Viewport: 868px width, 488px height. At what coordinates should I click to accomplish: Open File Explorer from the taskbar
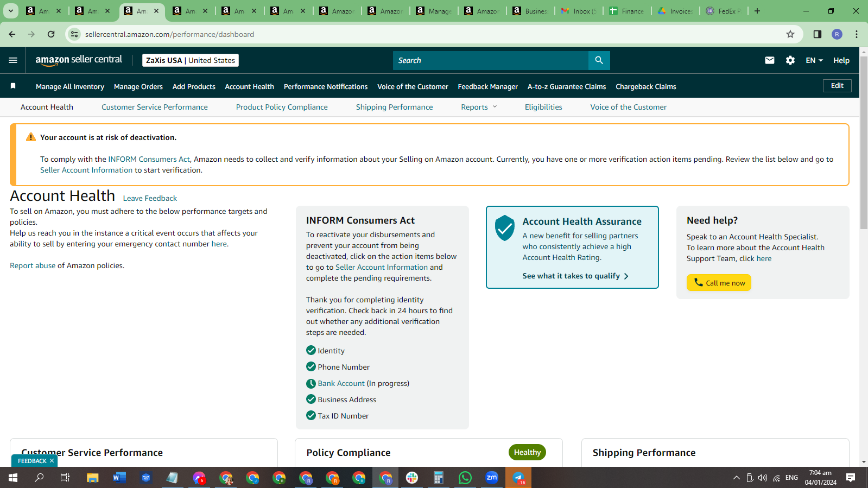pos(93,478)
